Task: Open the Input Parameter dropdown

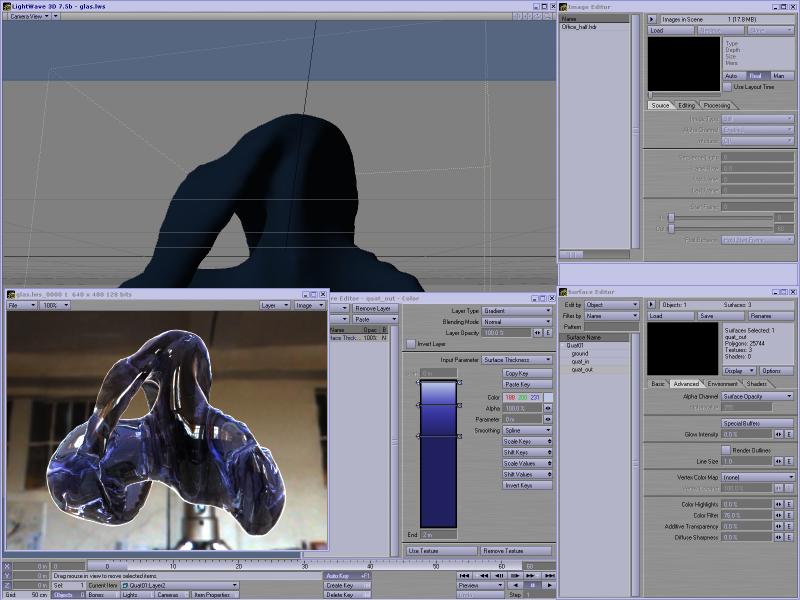Action: (x=517, y=360)
